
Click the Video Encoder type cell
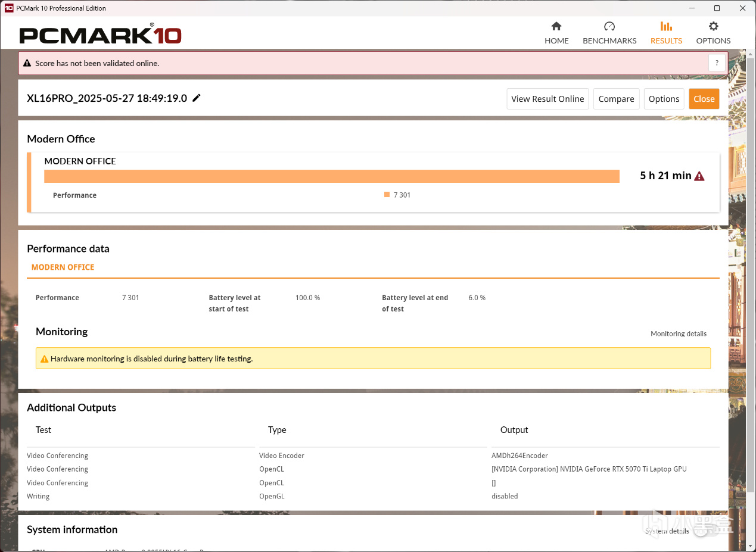(x=281, y=456)
